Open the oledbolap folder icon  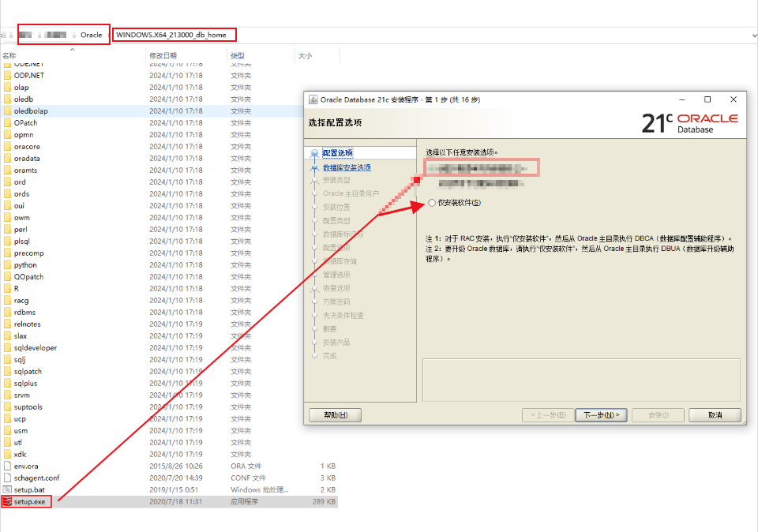(7, 111)
